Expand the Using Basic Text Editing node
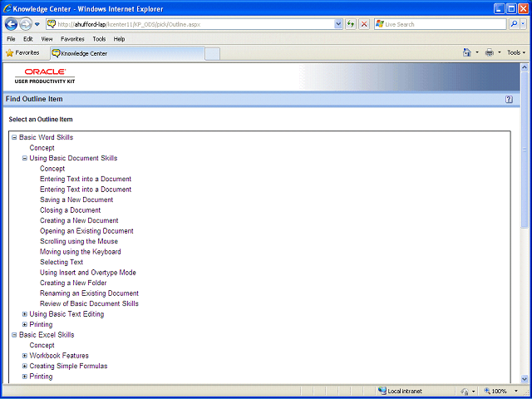 tap(24, 314)
